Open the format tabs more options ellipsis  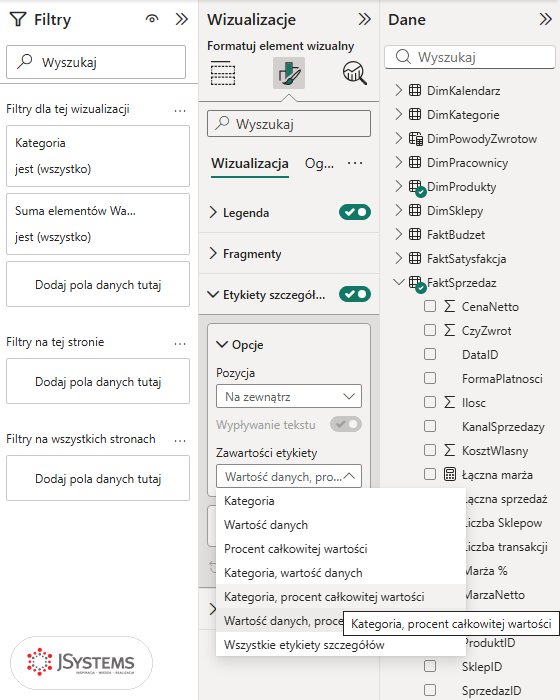coord(355,163)
